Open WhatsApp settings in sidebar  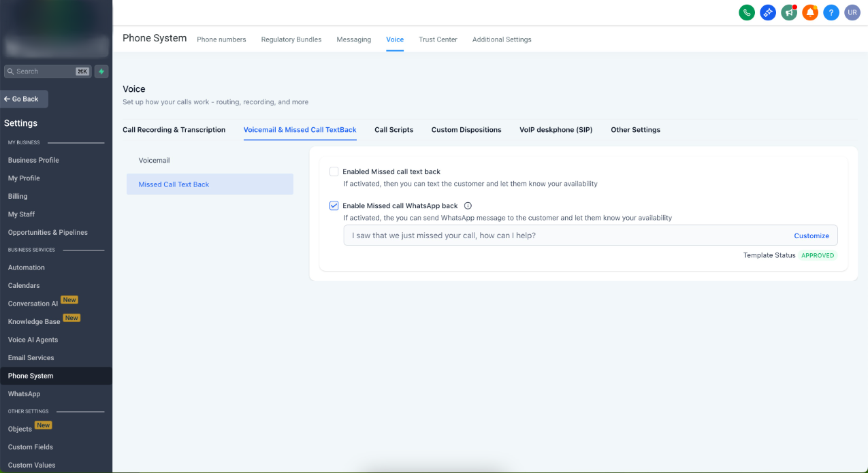coord(24,394)
